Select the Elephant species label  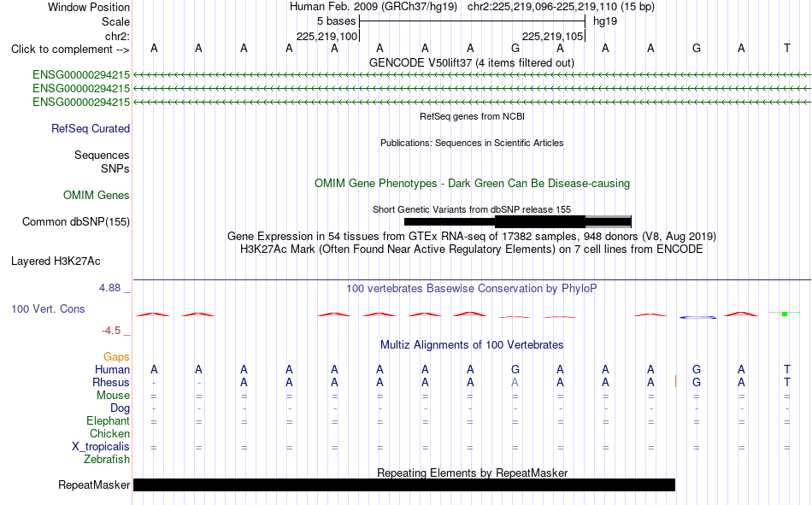[x=109, y=420]
